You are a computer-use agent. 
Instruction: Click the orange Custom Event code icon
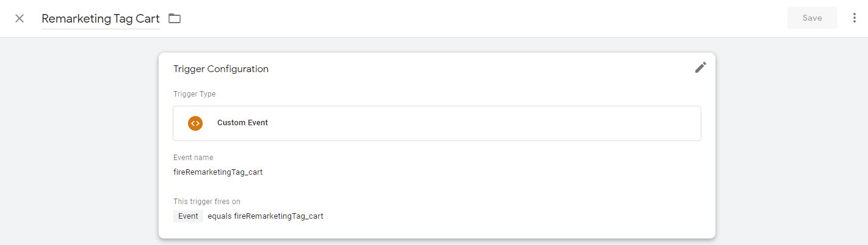pyautogui.click(x=195, y=123)
